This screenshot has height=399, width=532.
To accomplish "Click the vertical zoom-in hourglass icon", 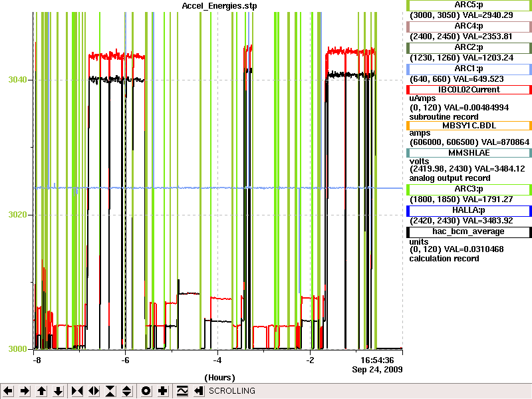I will tap(110, 391).
